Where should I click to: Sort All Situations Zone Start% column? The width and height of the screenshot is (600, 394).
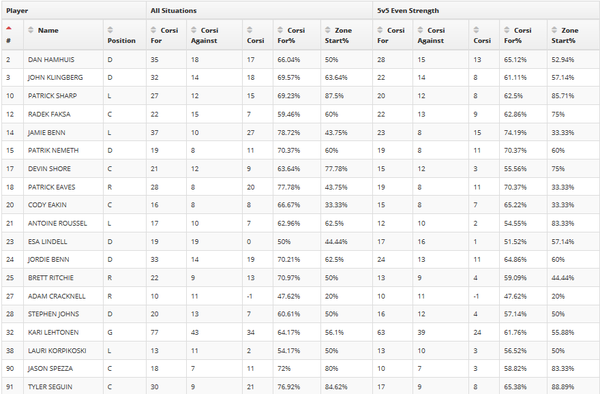click(328, 30)
